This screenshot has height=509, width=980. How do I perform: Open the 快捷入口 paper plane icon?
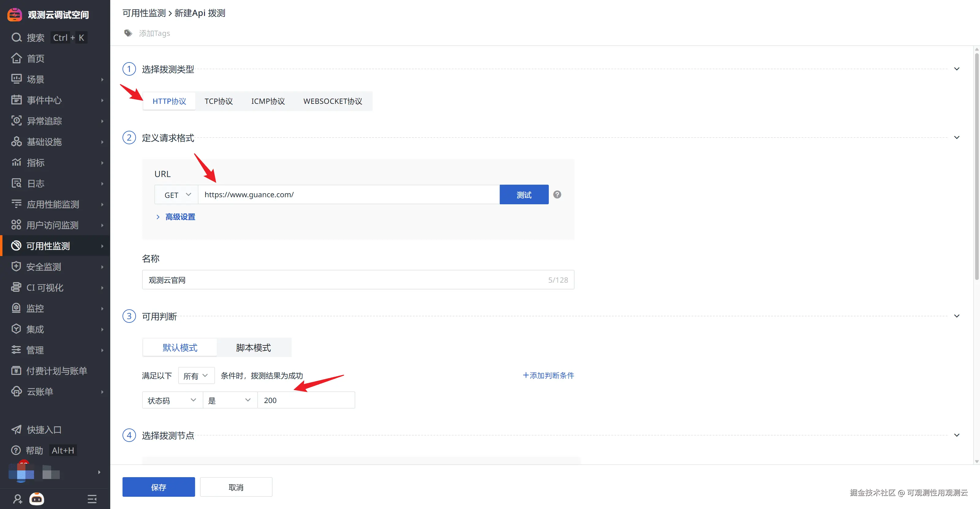click(x=16, y=429)
